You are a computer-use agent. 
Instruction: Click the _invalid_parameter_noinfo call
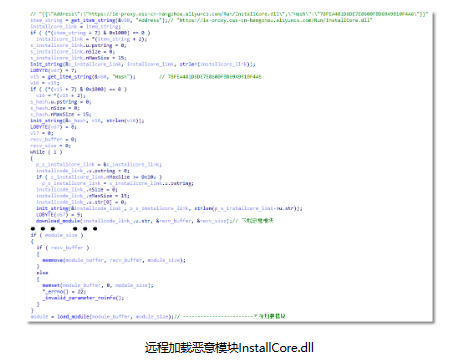83,298
